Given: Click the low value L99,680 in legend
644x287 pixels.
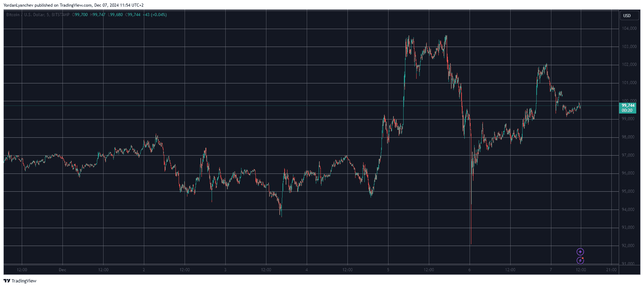Looking at the screenshot, I should click(115, 15).
